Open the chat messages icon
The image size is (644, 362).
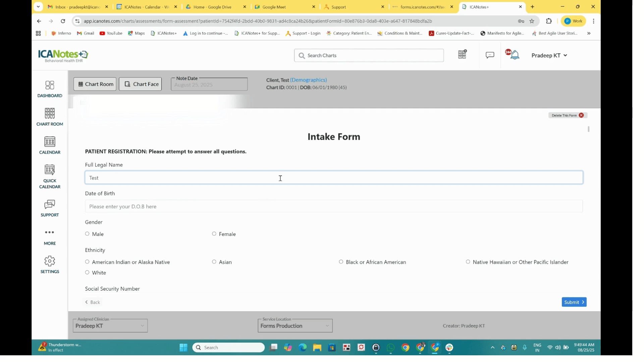coord(490,55)
